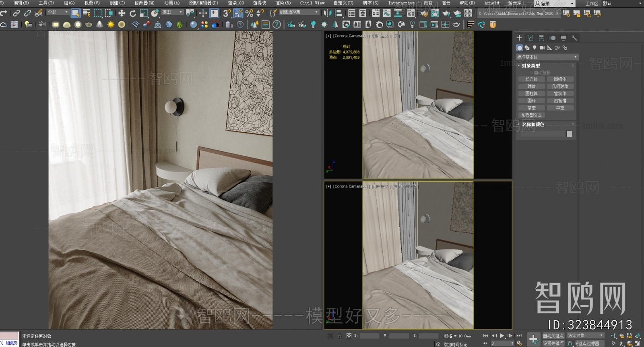Click the light bulb icon in second toolbar
The image size is (644, 347).
click(x=313, y=25)
